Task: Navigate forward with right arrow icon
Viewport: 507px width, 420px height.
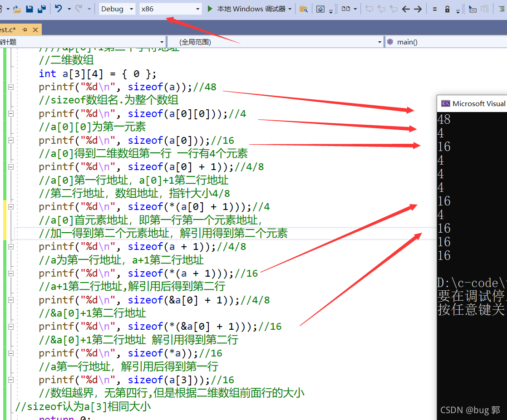Action: [x=418, y=9]
